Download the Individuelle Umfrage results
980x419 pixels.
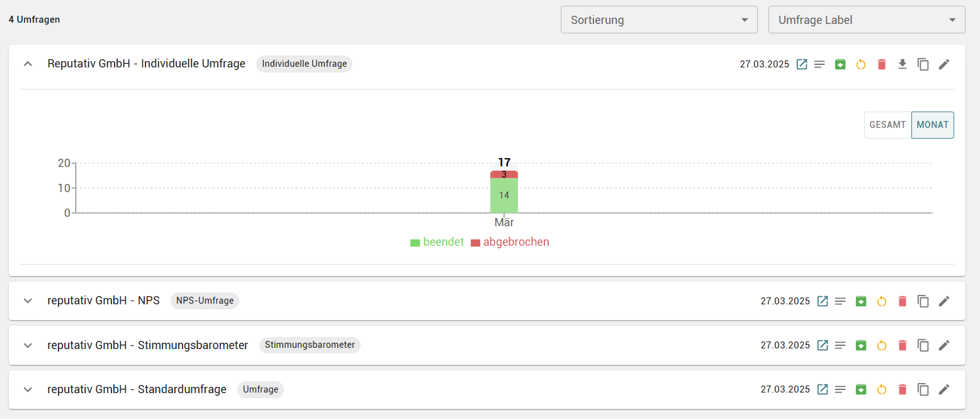(902, 64)
